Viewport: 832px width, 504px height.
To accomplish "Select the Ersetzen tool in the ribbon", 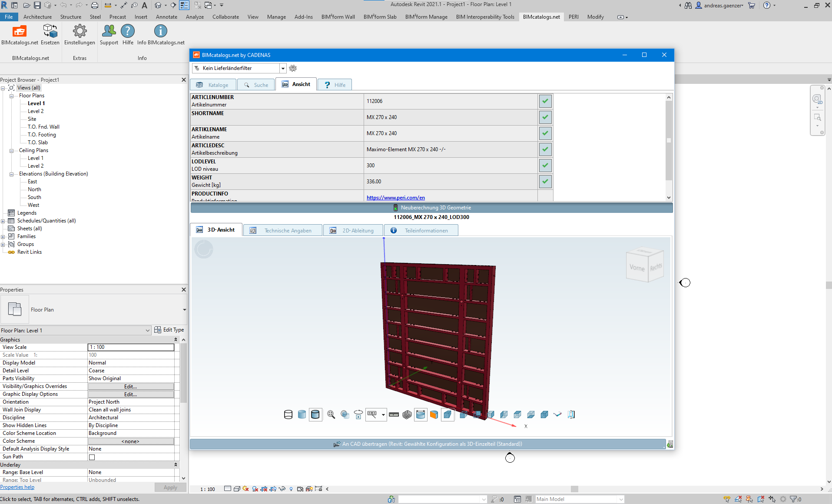I will [x=50, y=31].
